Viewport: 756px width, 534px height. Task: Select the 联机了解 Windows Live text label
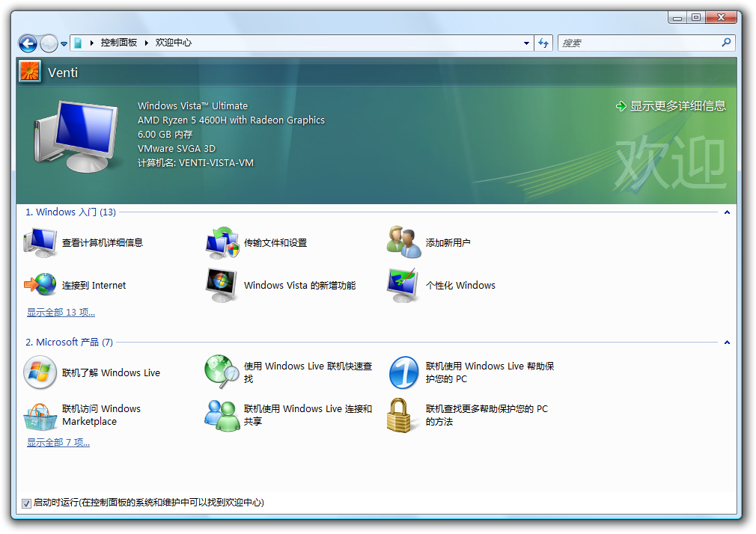(111, 373)
